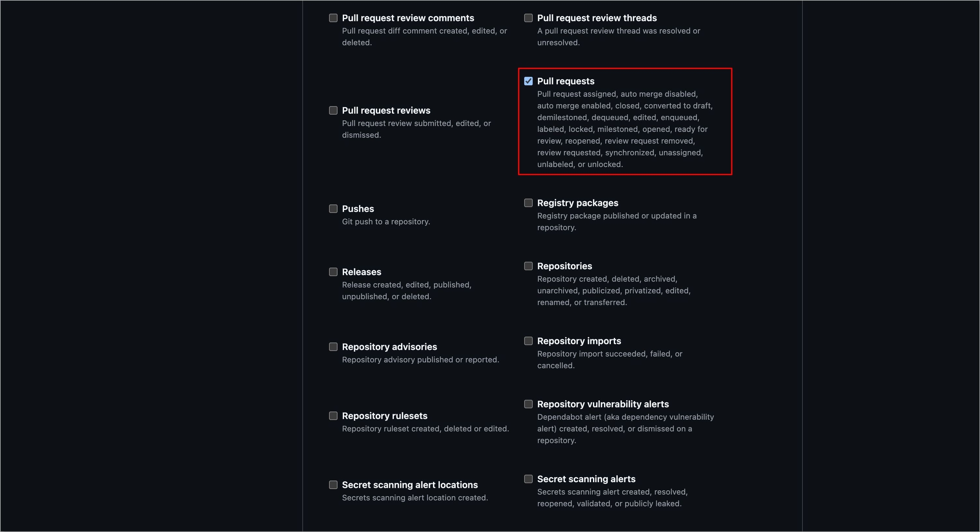The image size is (980, 532).
Task: Check the Repository imports checkbox
Action: coord(528,341)
